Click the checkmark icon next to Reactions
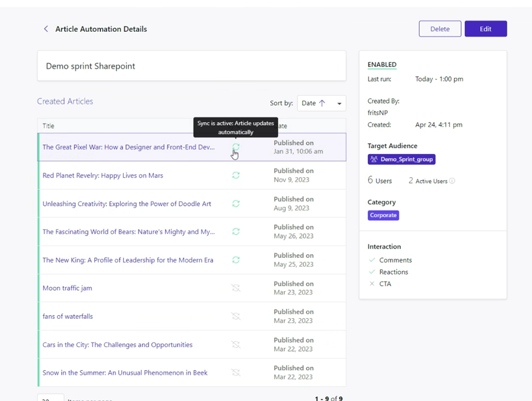Screen dimensions: 532x401 point(372,272)
